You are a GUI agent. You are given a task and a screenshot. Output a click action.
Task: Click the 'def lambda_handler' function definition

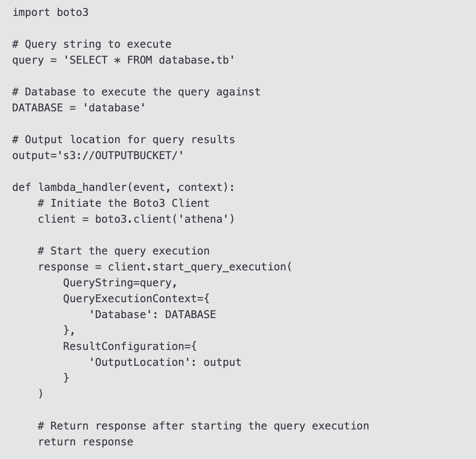123,187
